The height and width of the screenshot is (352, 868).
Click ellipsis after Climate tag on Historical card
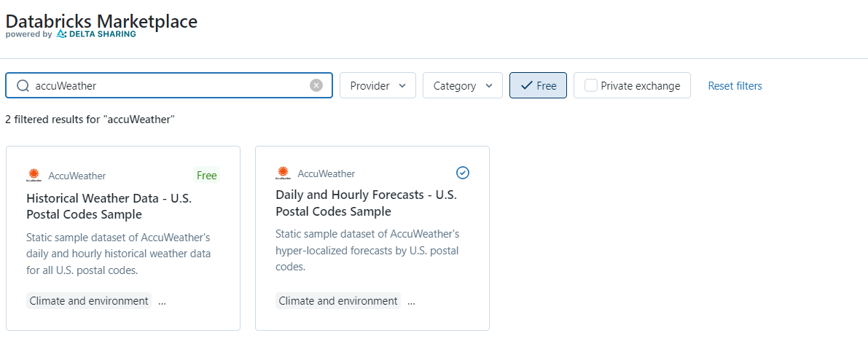pyautogui.click(x=162, y=301)
